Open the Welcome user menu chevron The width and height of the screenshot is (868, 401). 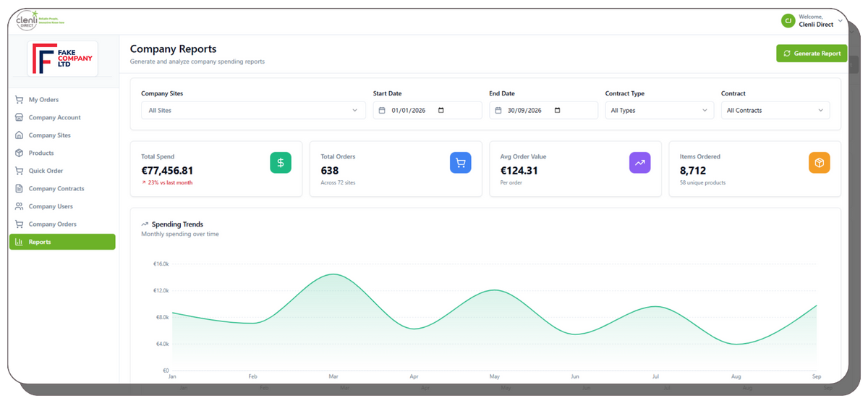pyautogui.click(x=841, y=21)
